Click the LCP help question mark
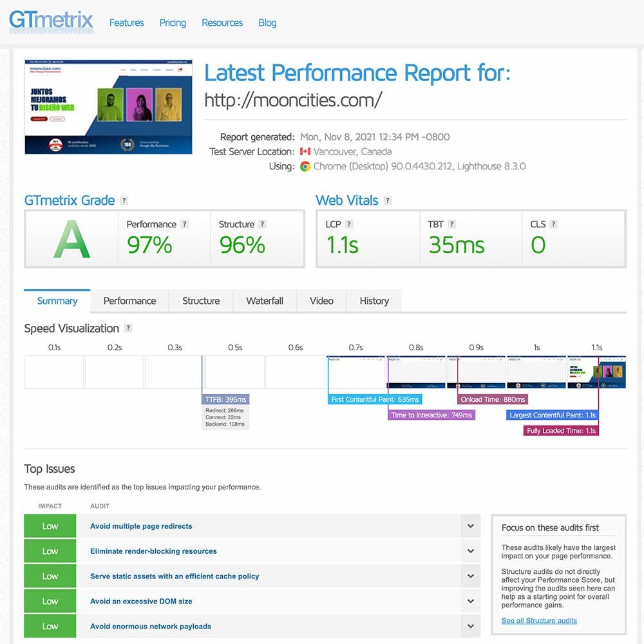The height and width of the screenshot is (644, 644). (349, 224)
